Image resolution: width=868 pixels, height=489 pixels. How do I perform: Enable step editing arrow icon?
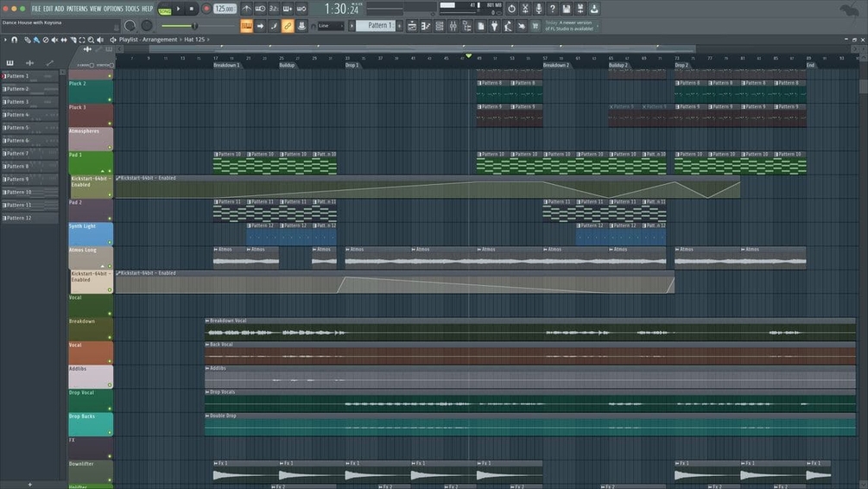tap(260, 25)
